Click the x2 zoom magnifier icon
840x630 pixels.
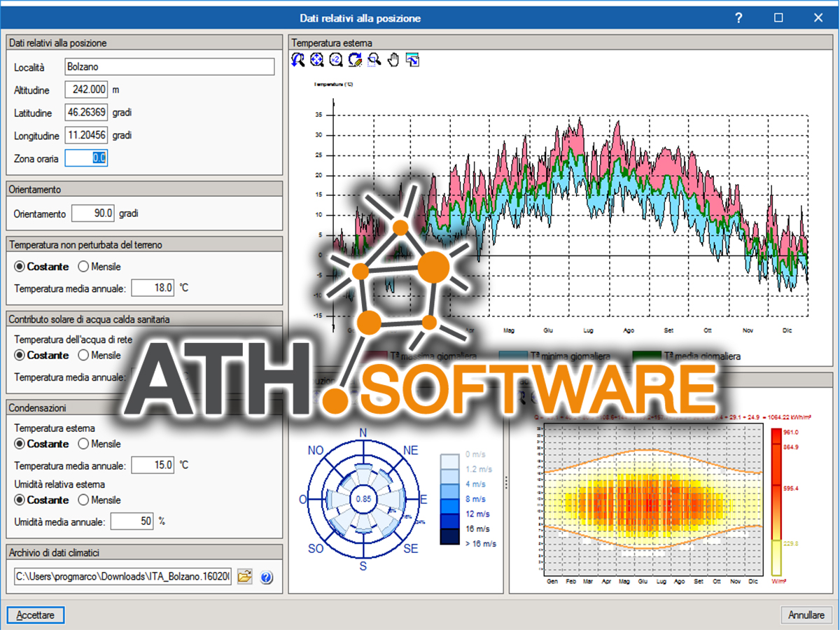pos(335,60)
